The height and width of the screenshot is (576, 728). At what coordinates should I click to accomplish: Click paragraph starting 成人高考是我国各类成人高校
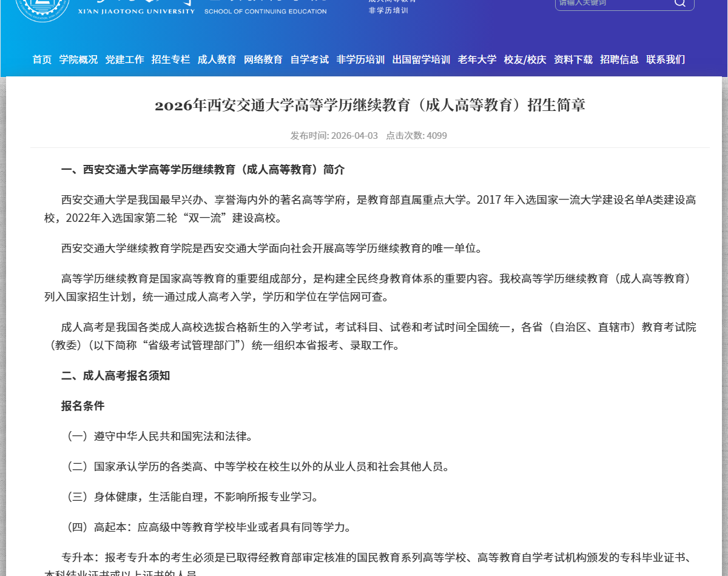click(x=370, y=337)
